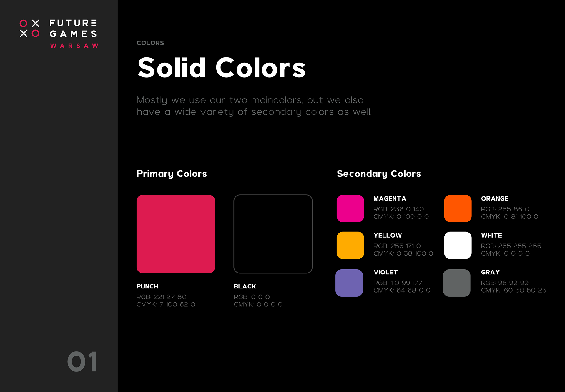Select the Violet color swatch
This screenshot has width=565, height=392.
click(349, 283)
